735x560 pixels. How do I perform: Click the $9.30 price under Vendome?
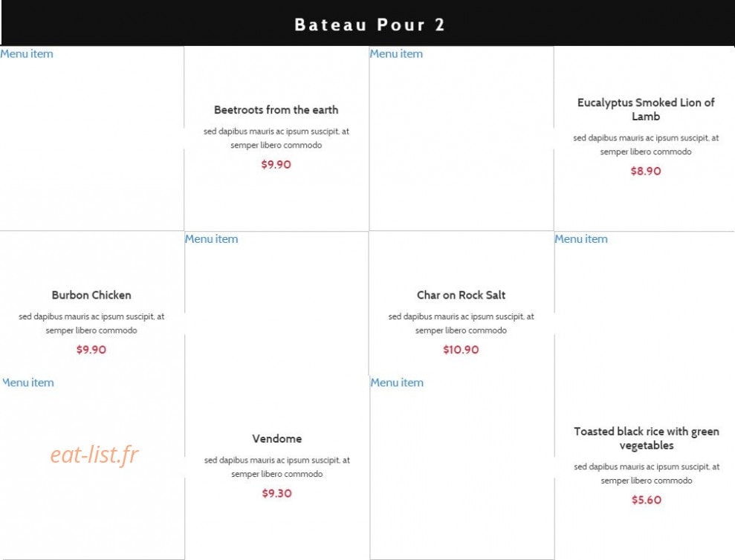click(x=277, y=493)
